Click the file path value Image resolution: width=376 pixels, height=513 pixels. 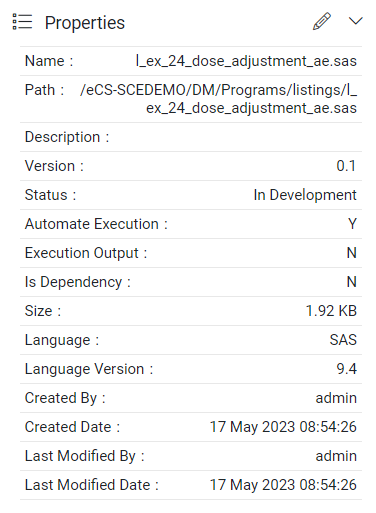(218, 99)
